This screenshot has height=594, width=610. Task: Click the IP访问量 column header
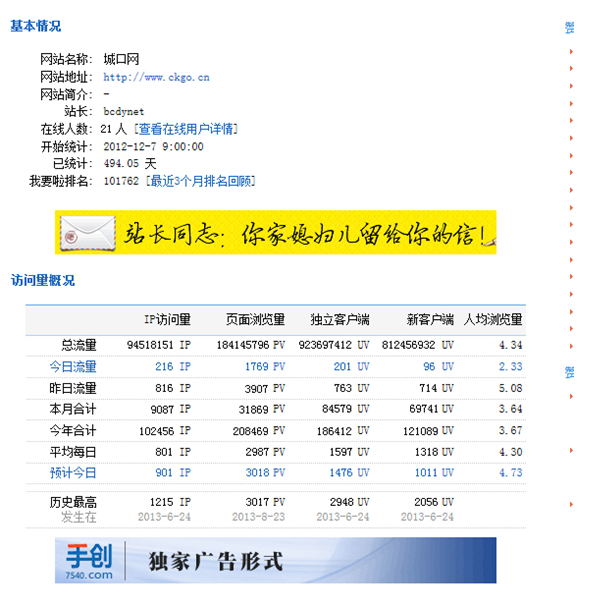pos(167,320)
